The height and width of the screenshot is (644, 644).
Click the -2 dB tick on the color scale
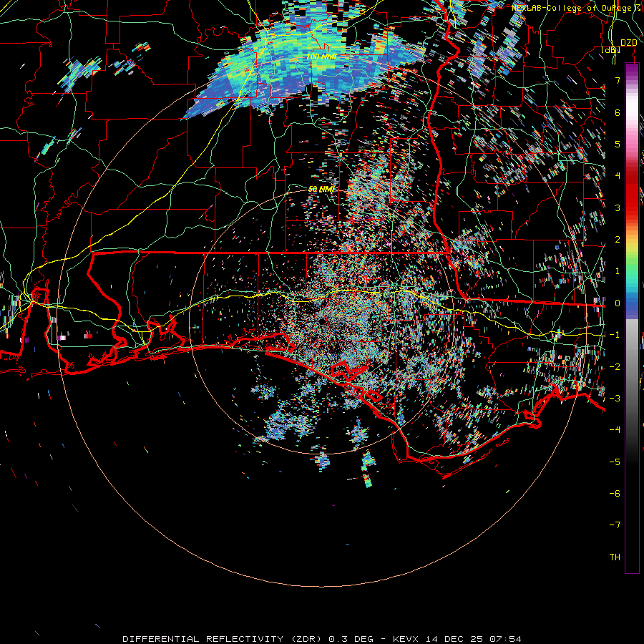615,367
